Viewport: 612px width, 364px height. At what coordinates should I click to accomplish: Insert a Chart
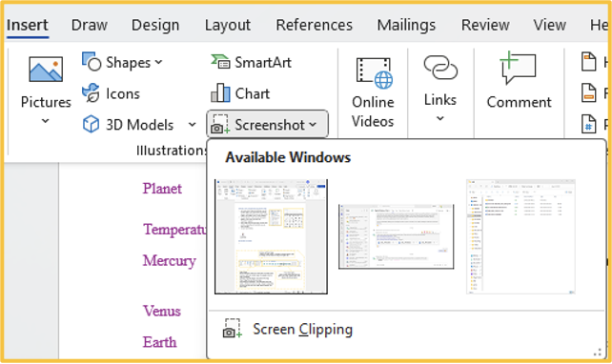(240, 93)
